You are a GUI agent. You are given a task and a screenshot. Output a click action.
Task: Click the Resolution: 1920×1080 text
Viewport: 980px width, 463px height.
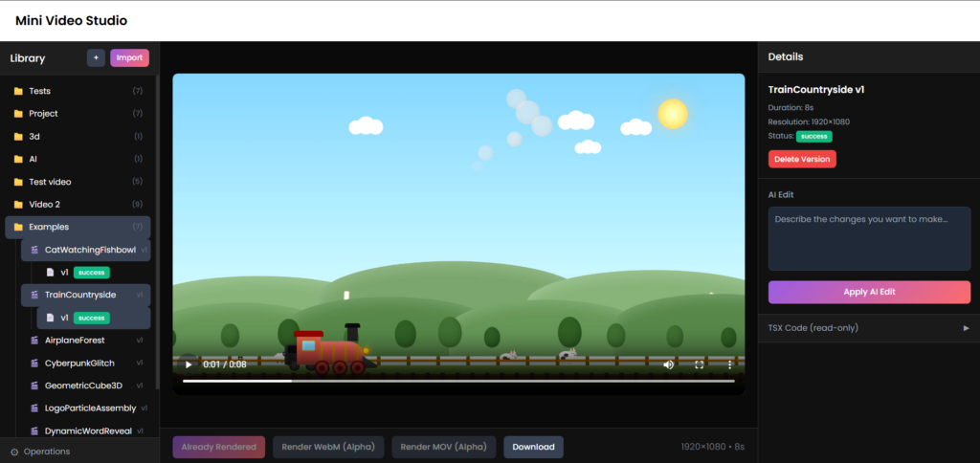click(x=809, y=121)
